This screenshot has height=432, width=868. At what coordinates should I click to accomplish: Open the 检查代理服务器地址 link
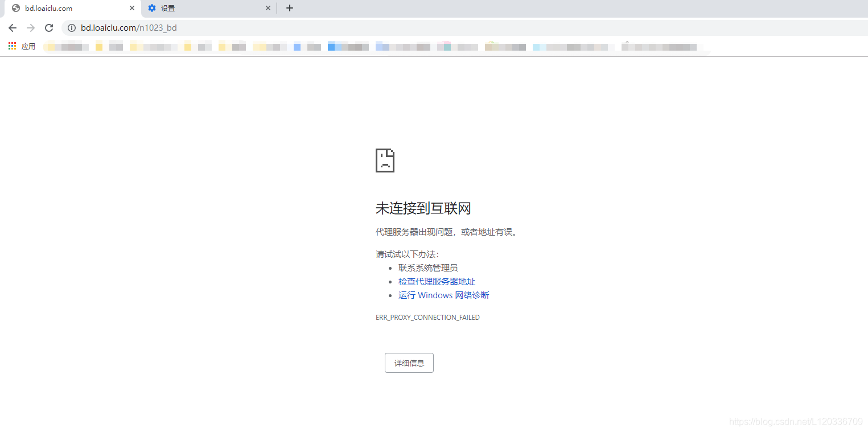click(437, 281)
